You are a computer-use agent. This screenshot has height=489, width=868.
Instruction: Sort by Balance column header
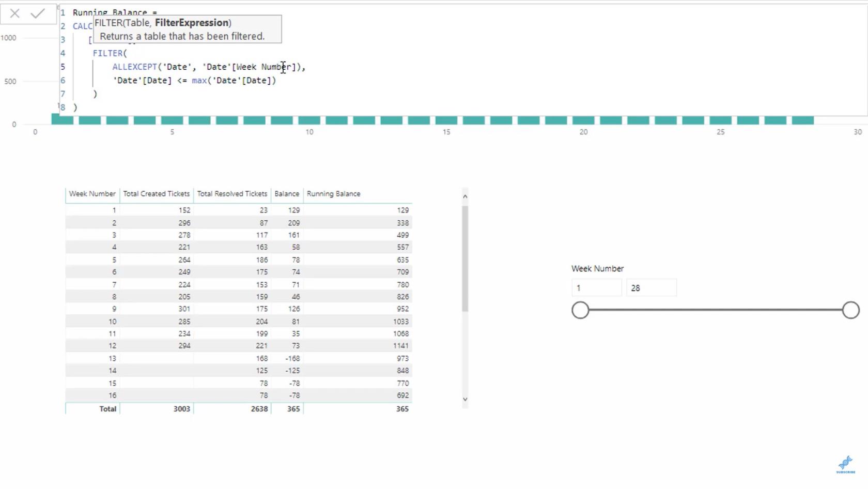(x=287, y=194)
